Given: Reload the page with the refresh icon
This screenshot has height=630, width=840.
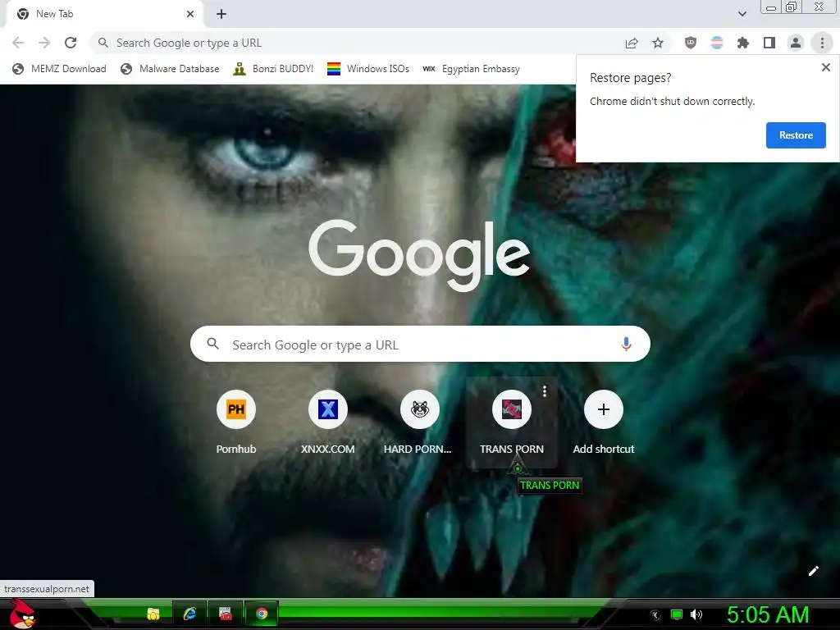Looking at the screenshot, I should pos(71,43).
